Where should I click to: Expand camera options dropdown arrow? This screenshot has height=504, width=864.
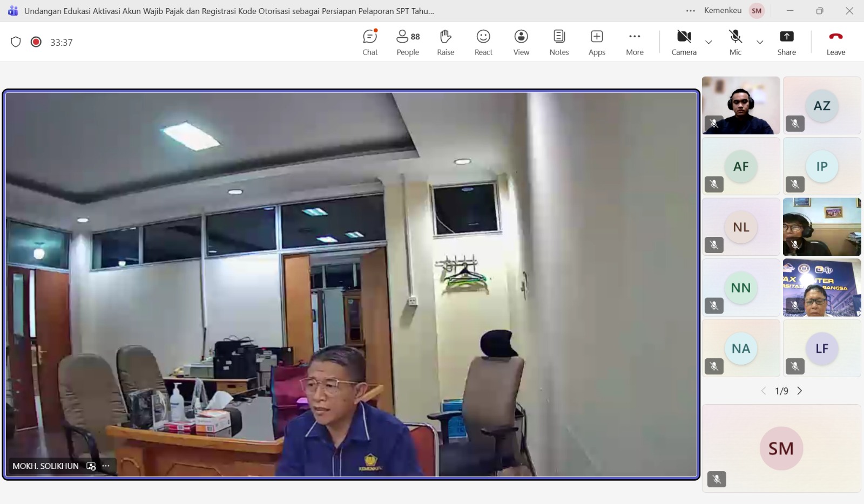pos(708,42)
